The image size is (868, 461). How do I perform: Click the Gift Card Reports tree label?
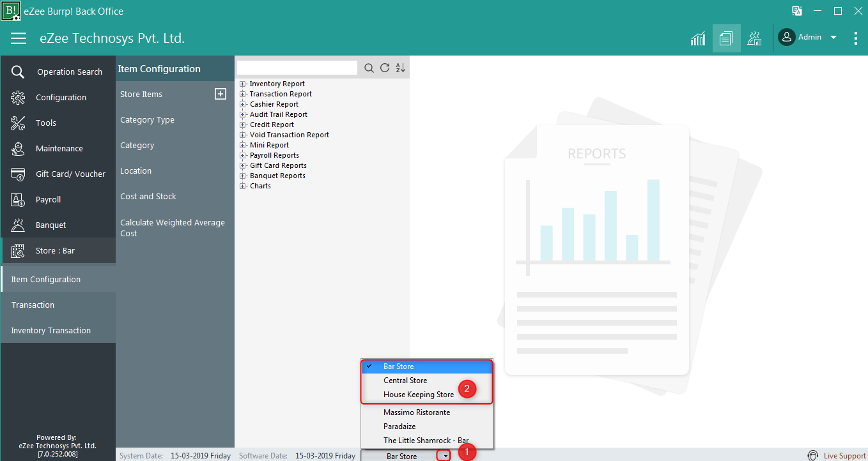click(278, 165)
